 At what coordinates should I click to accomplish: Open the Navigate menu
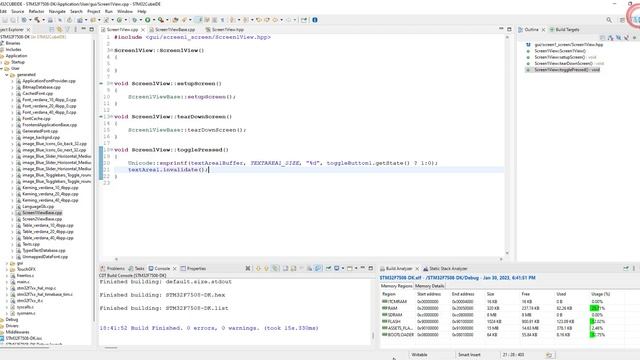[x=57, y=11]
